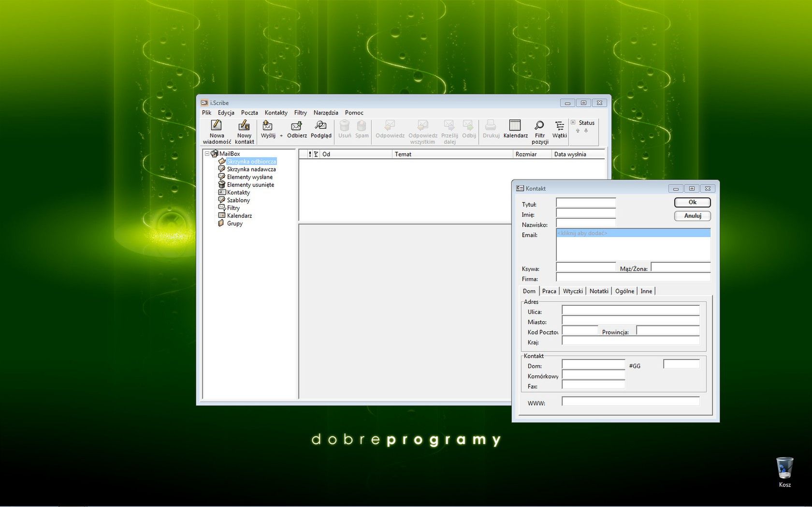Click the Komórkowy phone field
The width and height of the screenshot is (812, 507).
tap(594, 374)
